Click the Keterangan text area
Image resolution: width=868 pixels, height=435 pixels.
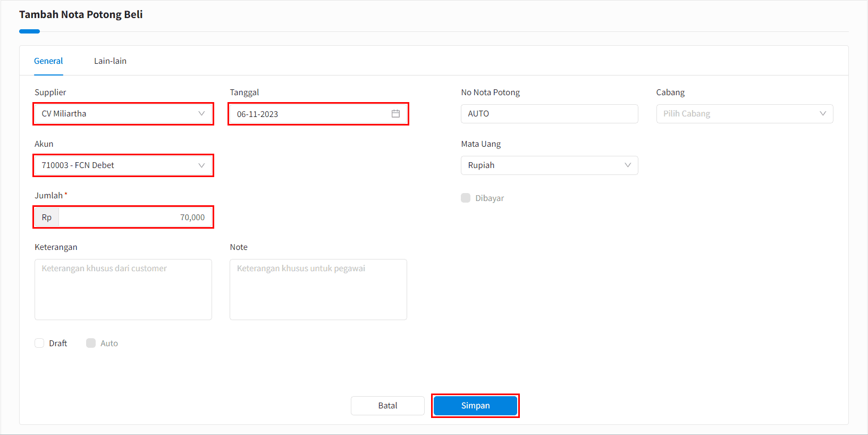coord(123,289)
